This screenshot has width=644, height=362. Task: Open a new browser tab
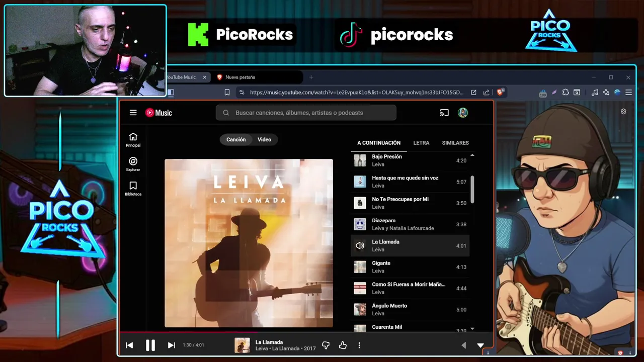click(311, 77)
